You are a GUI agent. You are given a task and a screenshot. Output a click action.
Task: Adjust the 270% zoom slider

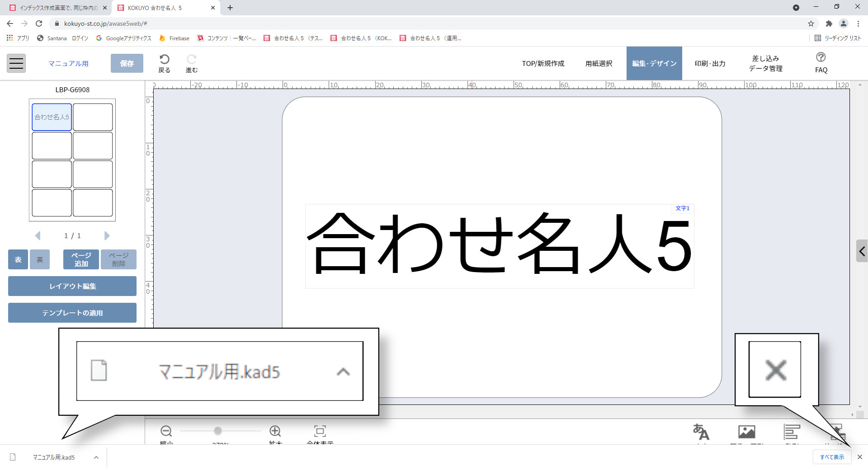218,431
